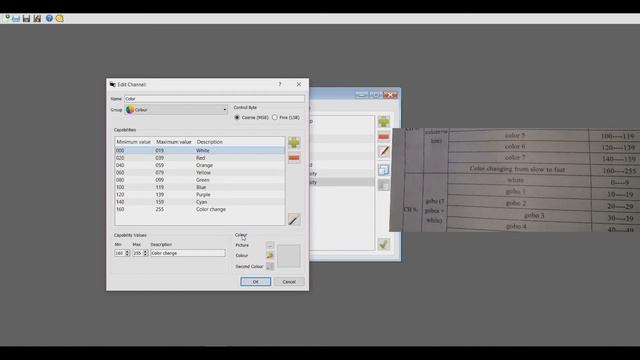Click the Cancel button
The height and width of the screenshot is (360, 640).
tap(289, 282)
